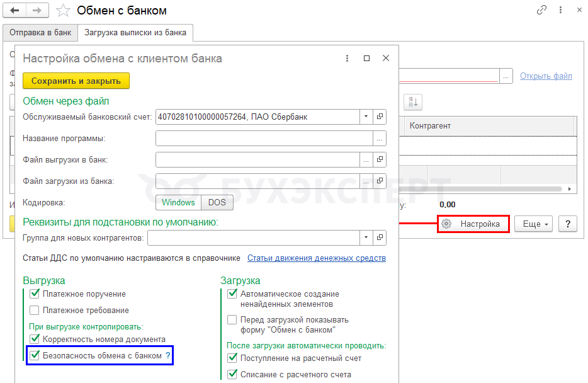Viewport: 588px width, 383px height.
Task: Select DOS encoding option
Action: click(x=217, y=202)
